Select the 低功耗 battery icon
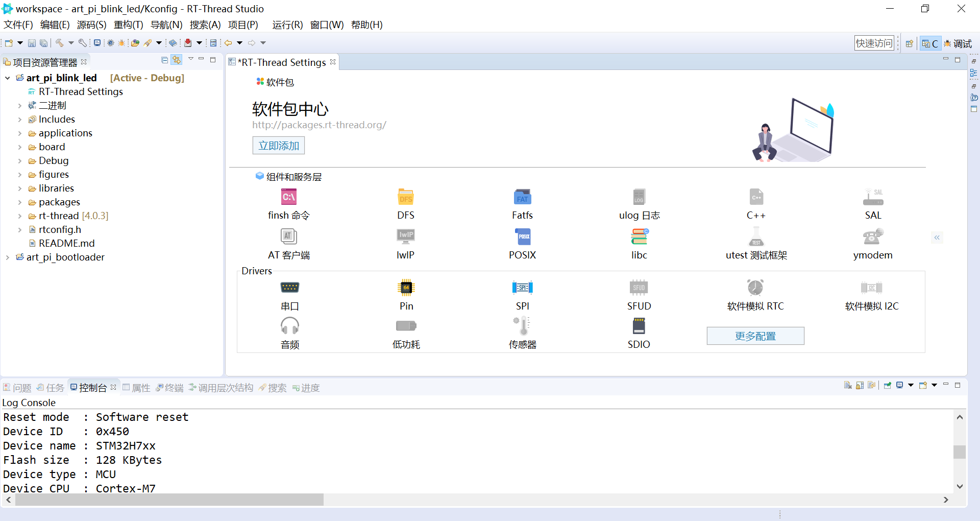Image resolution: width=980 pixels, height=521 pixels. pos(406,326)
